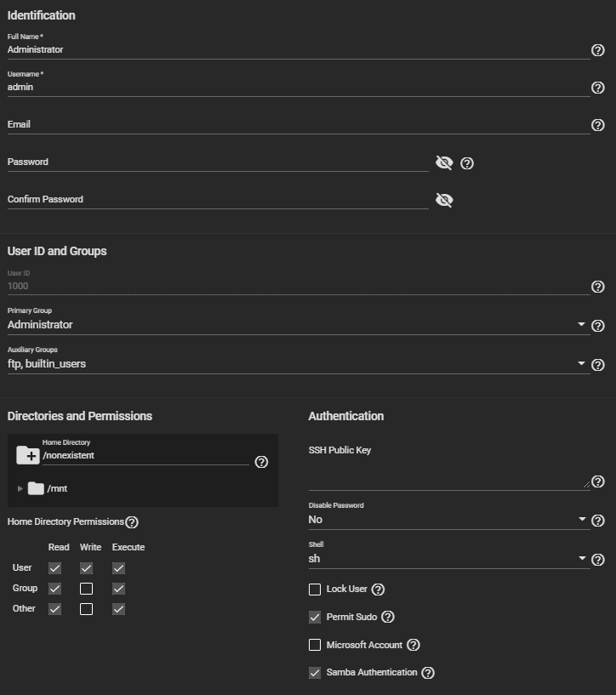Click into the Email input field
The image size is (616, 695).
tap(298, 125)
